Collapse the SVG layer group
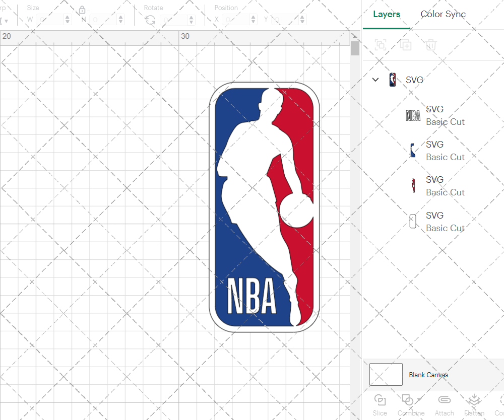 pos(375,80)
